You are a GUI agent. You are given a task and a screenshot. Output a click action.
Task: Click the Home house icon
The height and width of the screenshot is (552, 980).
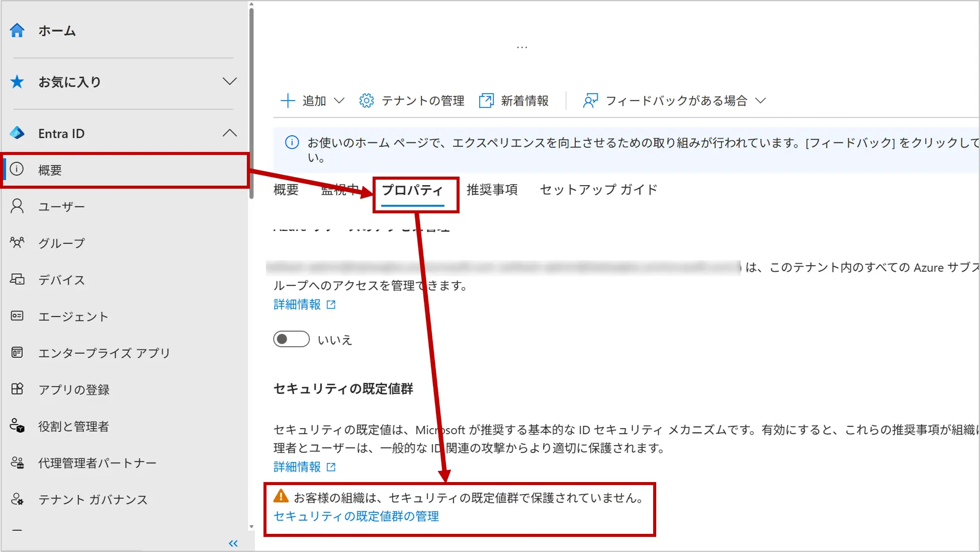point(17,31)
